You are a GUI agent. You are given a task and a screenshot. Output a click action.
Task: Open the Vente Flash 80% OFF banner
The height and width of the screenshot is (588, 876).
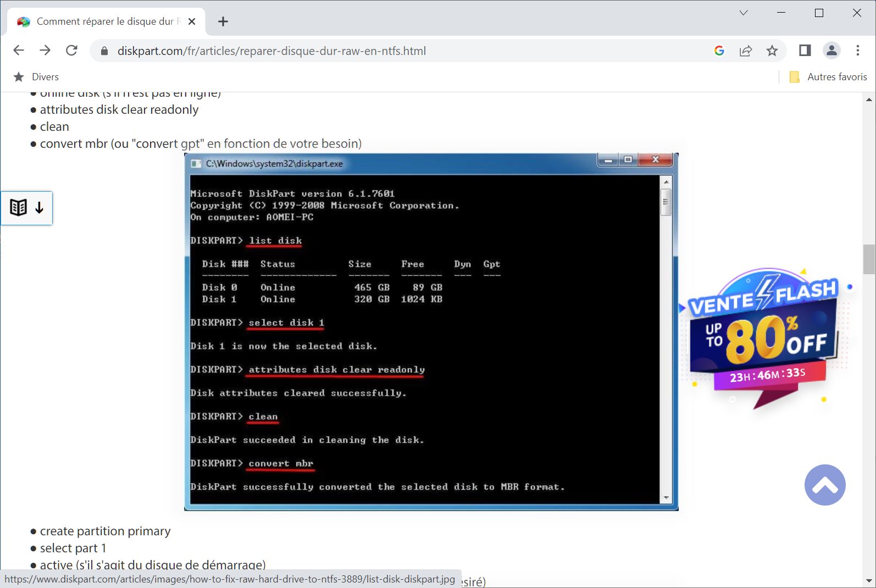[767, 338]
